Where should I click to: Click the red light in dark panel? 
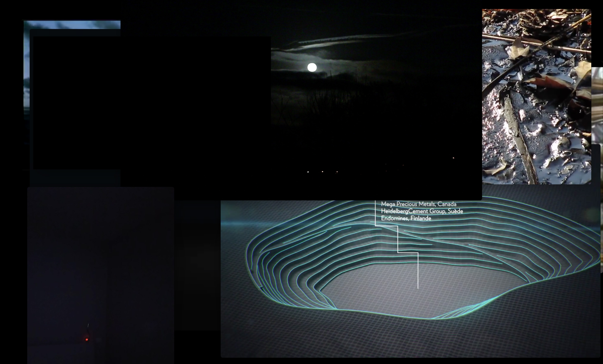pos(87,340)
